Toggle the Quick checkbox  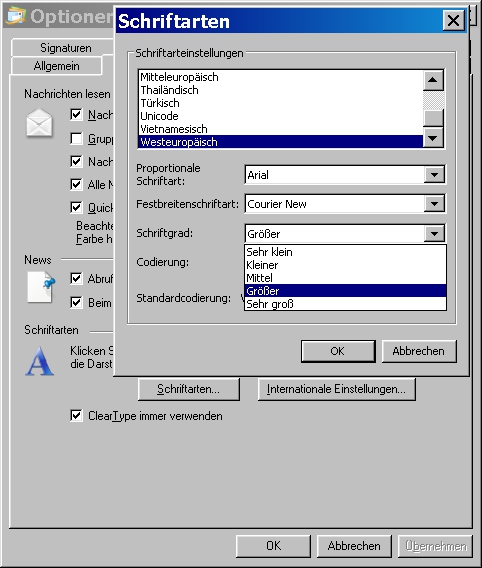click(76, 208)
